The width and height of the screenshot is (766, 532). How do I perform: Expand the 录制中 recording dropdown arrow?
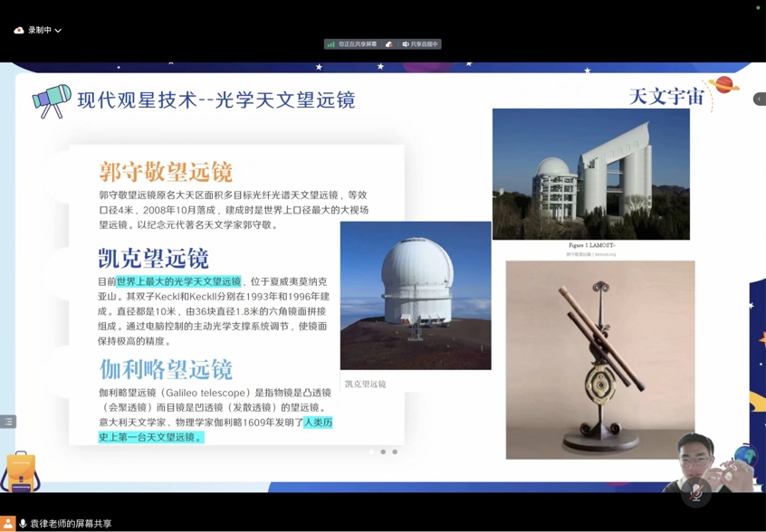pos(59,31)
